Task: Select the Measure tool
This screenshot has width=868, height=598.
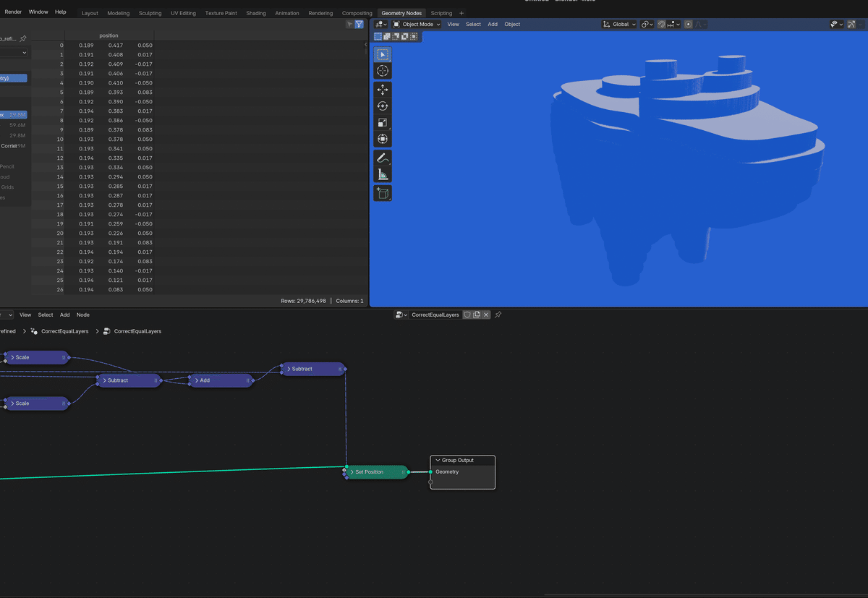Action: point(383,174)
